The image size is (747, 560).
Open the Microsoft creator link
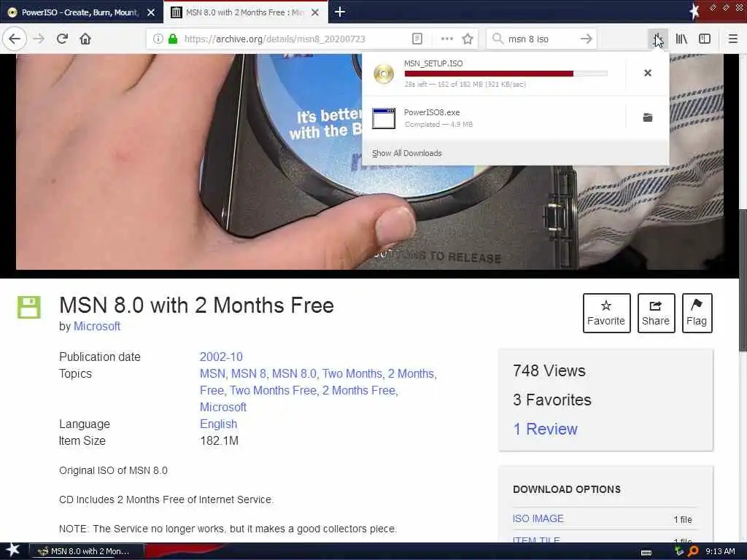[x=97, y=326]
